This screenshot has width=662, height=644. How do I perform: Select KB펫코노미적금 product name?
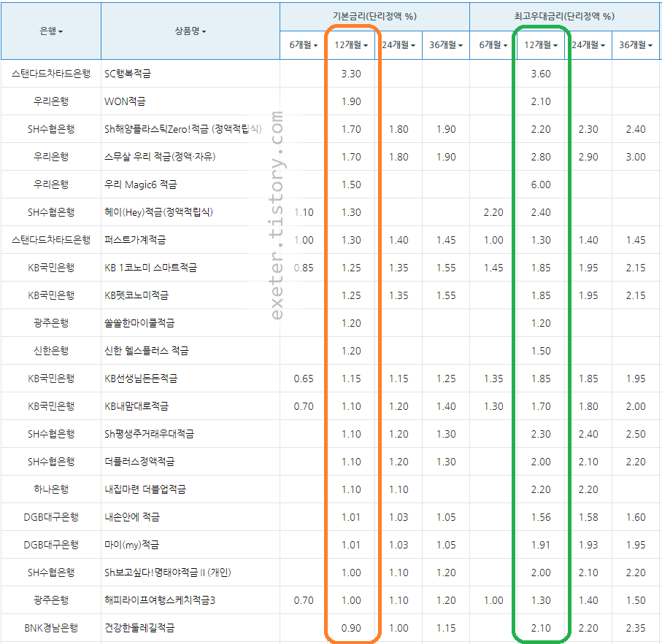coord(136,295)
